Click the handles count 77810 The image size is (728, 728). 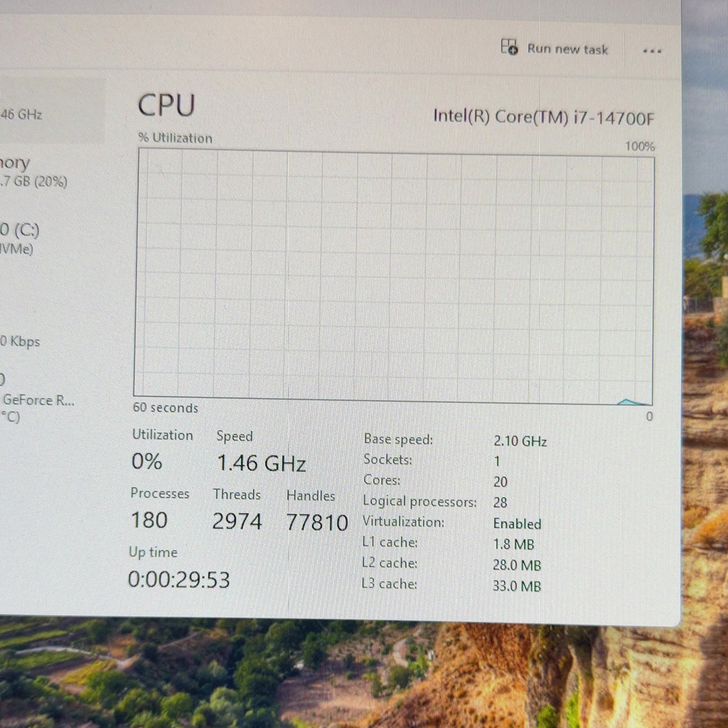(317, 522)
